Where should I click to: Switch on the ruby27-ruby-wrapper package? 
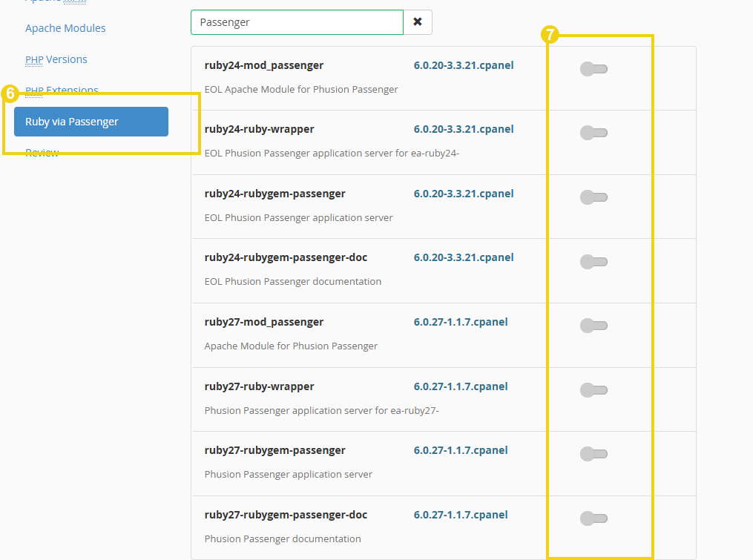tap(593, 389)
